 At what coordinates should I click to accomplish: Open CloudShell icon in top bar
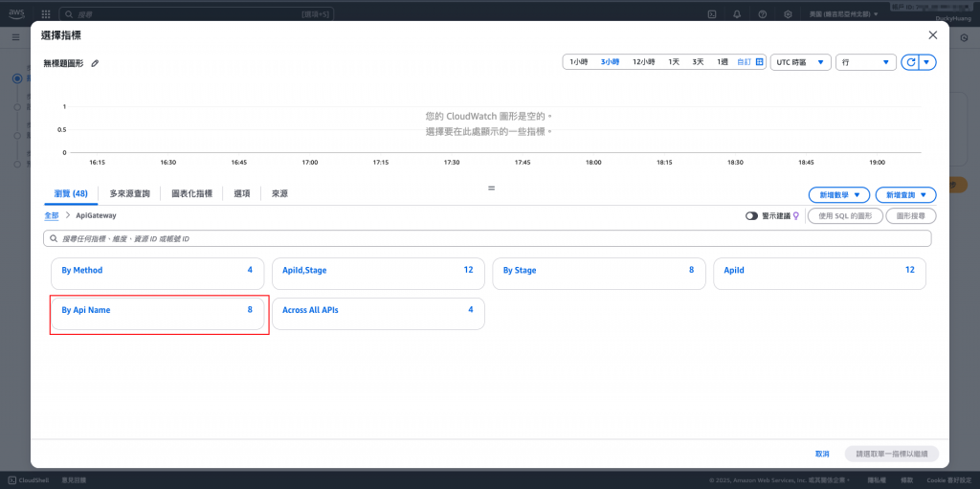pyautogui.click(x=711, y=13)
